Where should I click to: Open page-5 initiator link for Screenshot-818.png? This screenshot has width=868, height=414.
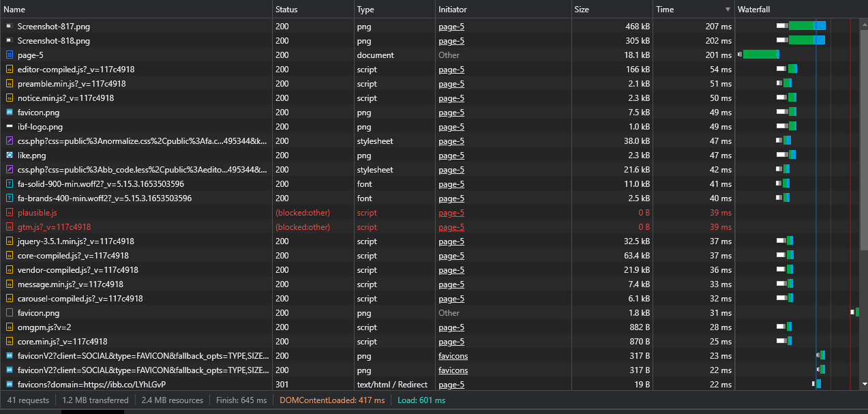tap(451, 41)
